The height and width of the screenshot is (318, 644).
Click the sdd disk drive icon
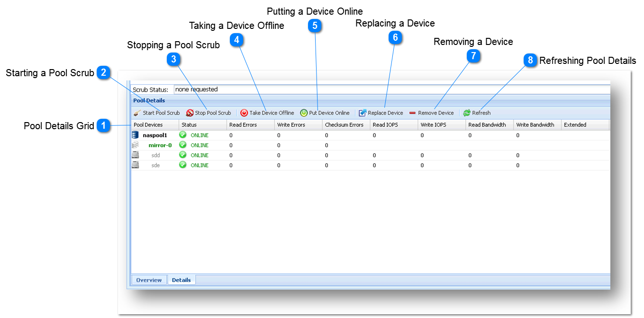135,155
